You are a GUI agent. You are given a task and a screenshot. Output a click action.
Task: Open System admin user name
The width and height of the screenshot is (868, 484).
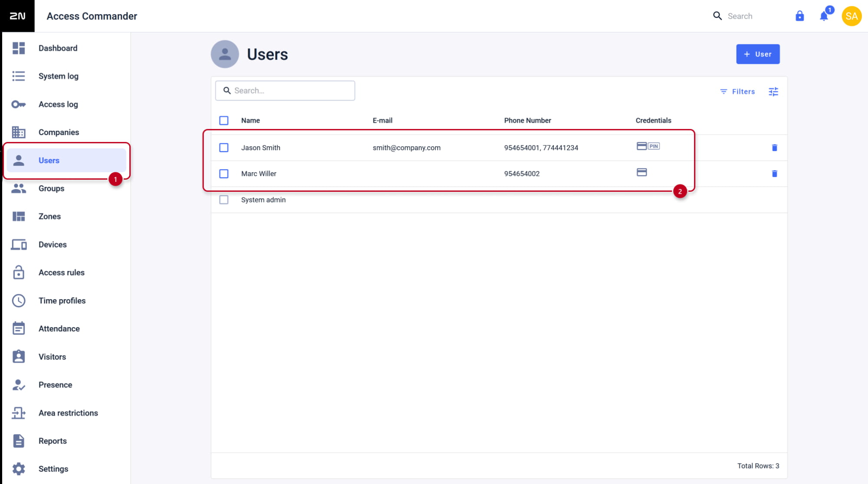(263, 200)
